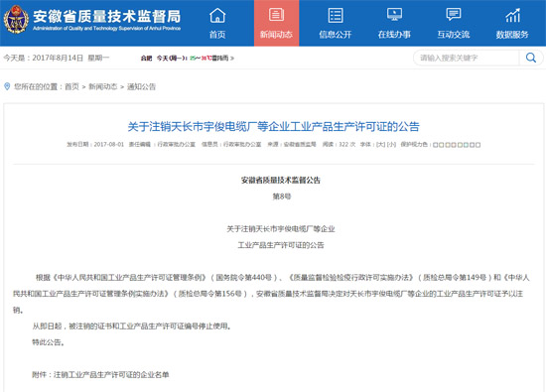Click the location pin icon in breadcrumb
This screenshot has height=392, width=546.
(x=7, y=86)
